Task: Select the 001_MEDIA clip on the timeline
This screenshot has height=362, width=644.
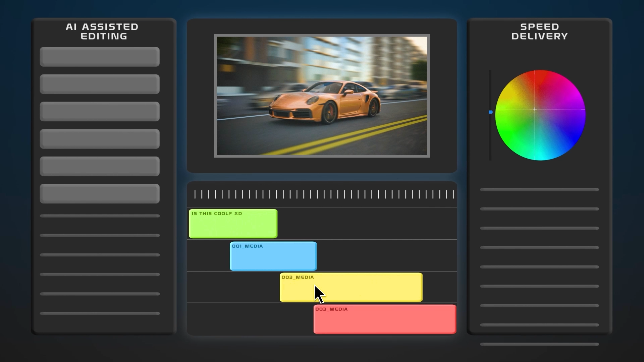Action: [x=273, y=256]
